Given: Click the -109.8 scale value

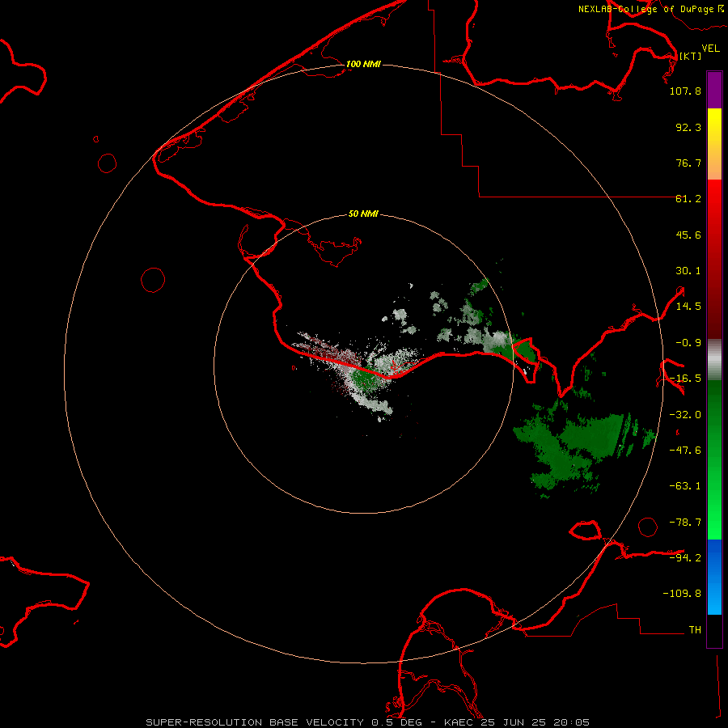Looking at the screenshot, I should coord(682,594).
